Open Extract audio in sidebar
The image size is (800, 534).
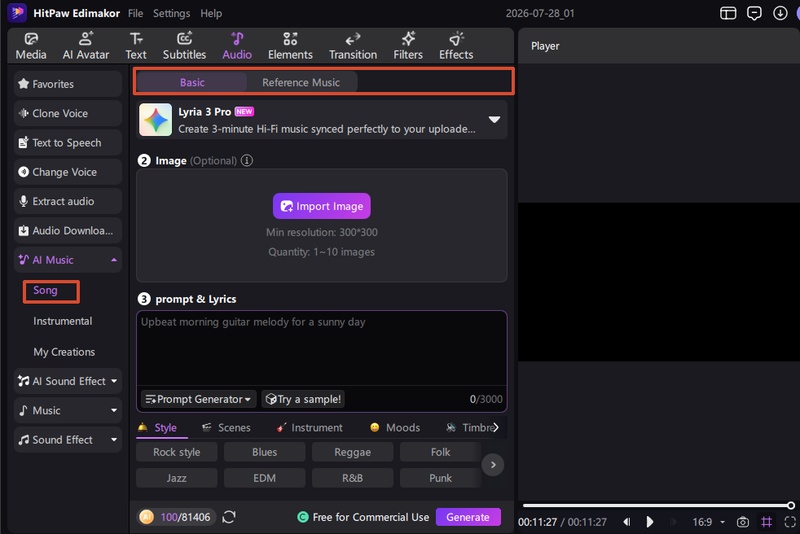point(67,201)
